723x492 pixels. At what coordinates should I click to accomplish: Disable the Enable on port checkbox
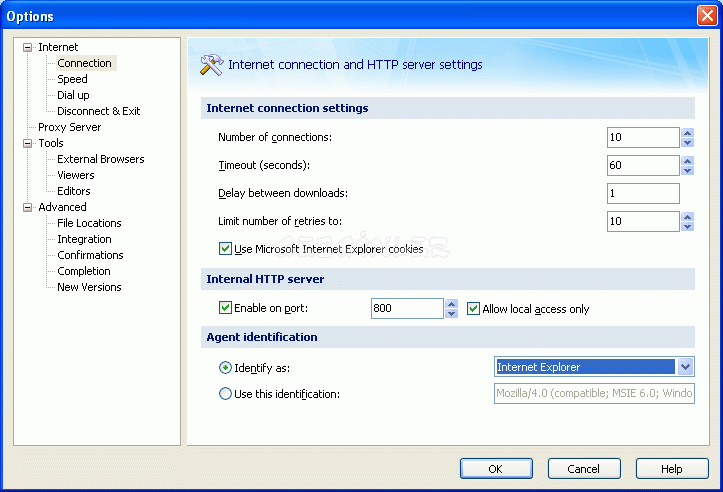225,309
